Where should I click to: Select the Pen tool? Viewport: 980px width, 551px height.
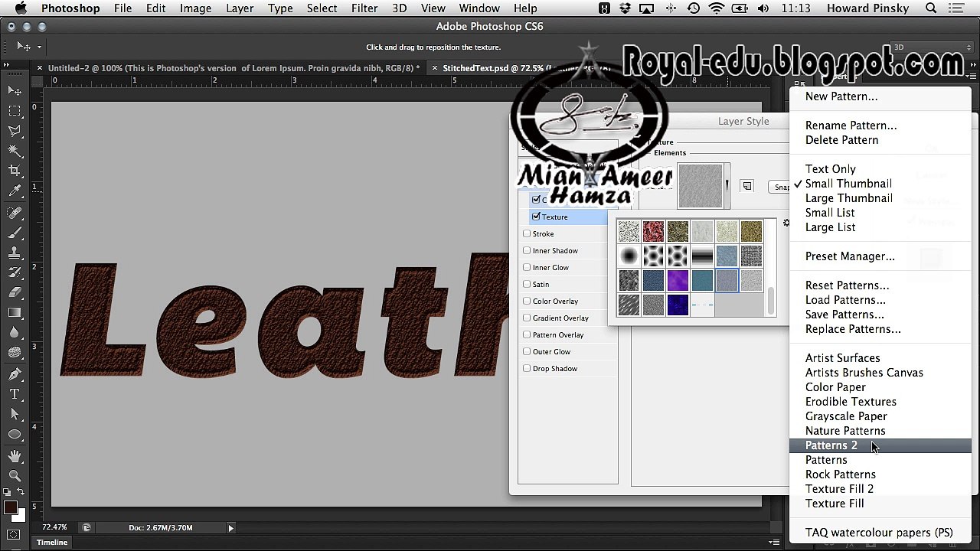[15, 374]
